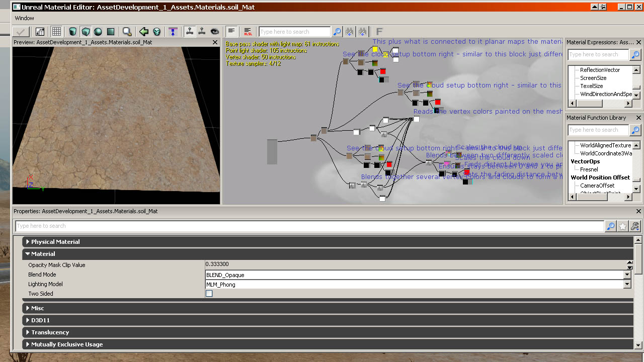
Task: Click the green back arrow toolbar icon
Action: pyautogui.click(x=144, y=31)
